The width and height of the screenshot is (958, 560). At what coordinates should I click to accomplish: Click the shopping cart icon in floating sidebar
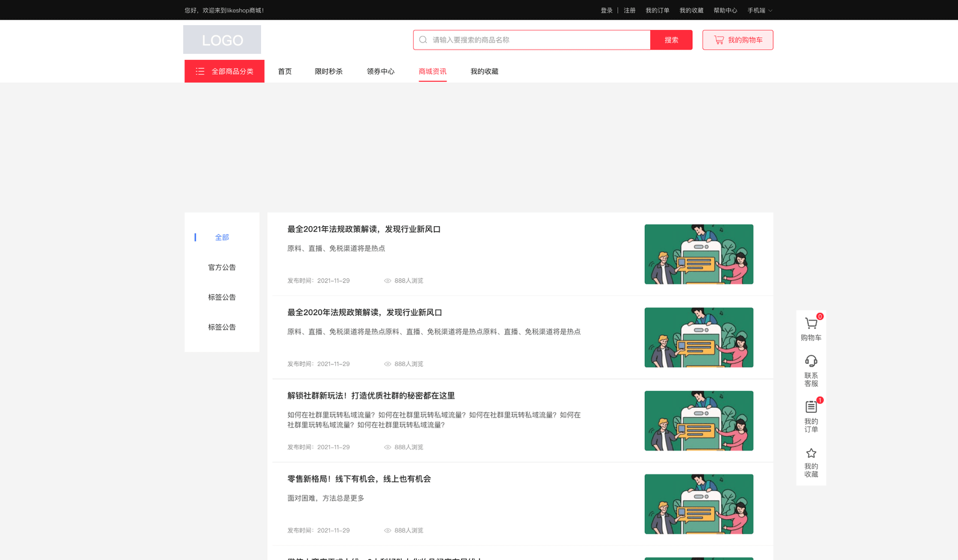tap(811, 324)
